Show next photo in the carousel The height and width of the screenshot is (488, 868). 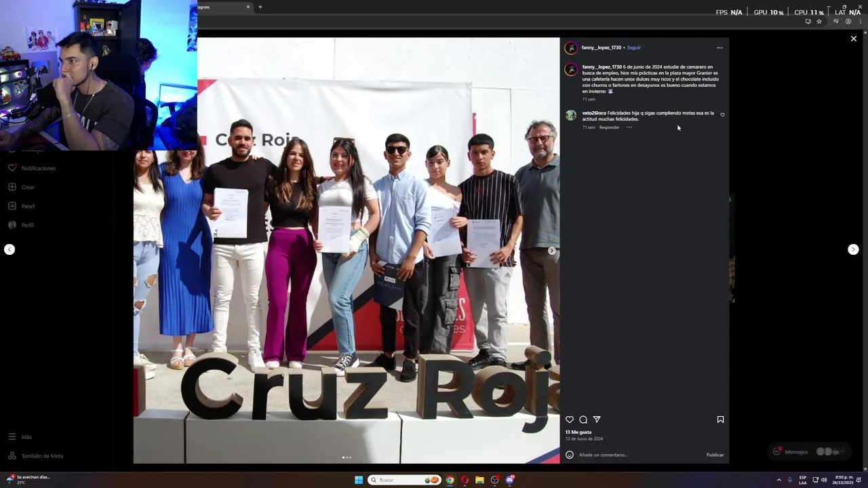coord(551,251)
